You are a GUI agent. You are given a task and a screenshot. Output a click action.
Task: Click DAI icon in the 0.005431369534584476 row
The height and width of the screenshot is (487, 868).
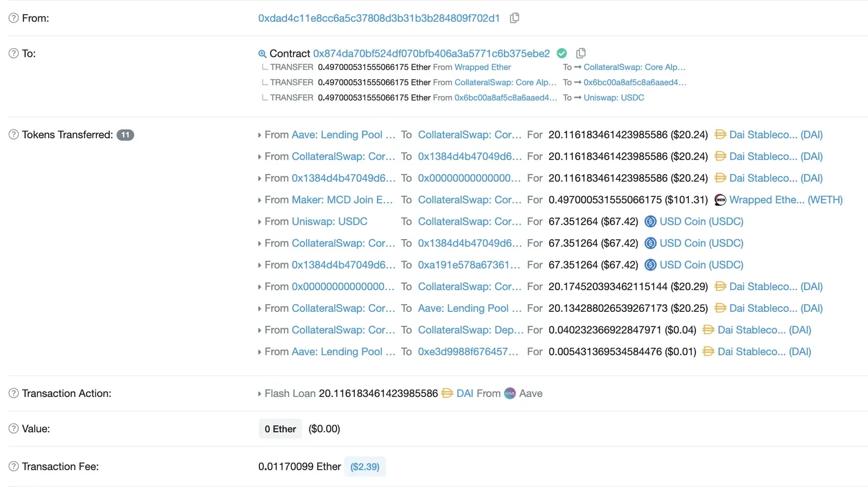708,351
